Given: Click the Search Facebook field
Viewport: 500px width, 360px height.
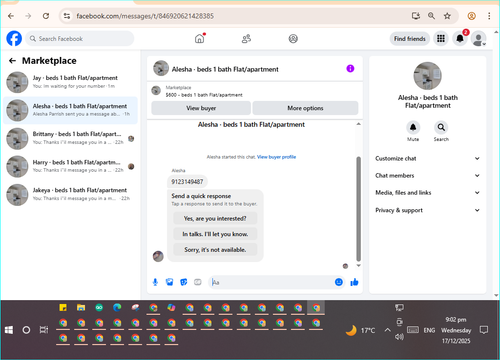Looking at the screenshot, I should click(80, 39).
